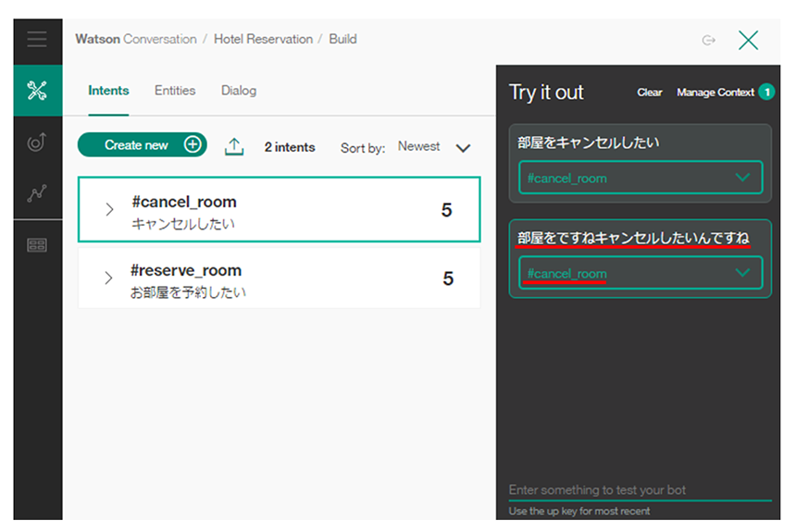Open Manage Context link

pyautogui.click(x=715, y=93)
